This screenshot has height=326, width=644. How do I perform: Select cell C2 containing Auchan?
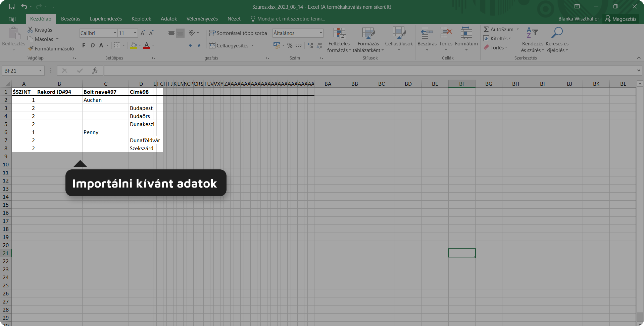pyautogui.click(x=105, y=100)
